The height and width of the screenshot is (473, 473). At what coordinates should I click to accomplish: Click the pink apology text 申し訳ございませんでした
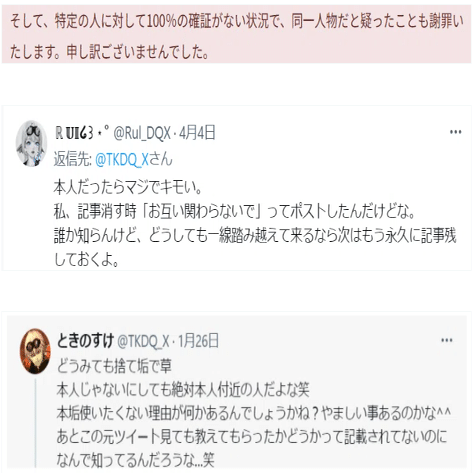coord(137,52)
